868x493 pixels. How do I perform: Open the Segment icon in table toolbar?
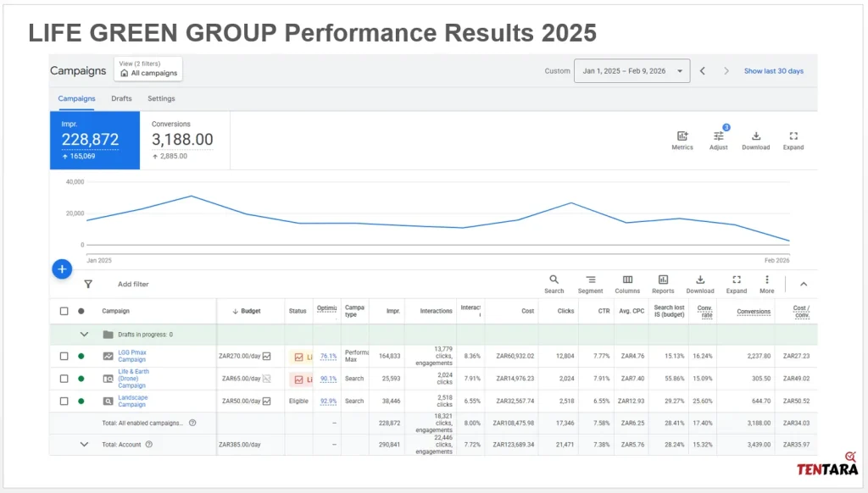(590, 280)
